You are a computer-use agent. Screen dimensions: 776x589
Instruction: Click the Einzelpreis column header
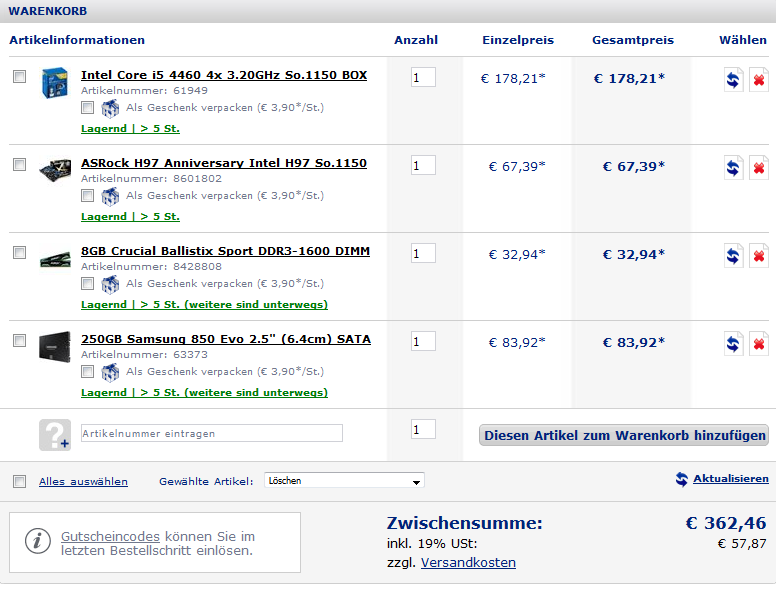point(518,40)
